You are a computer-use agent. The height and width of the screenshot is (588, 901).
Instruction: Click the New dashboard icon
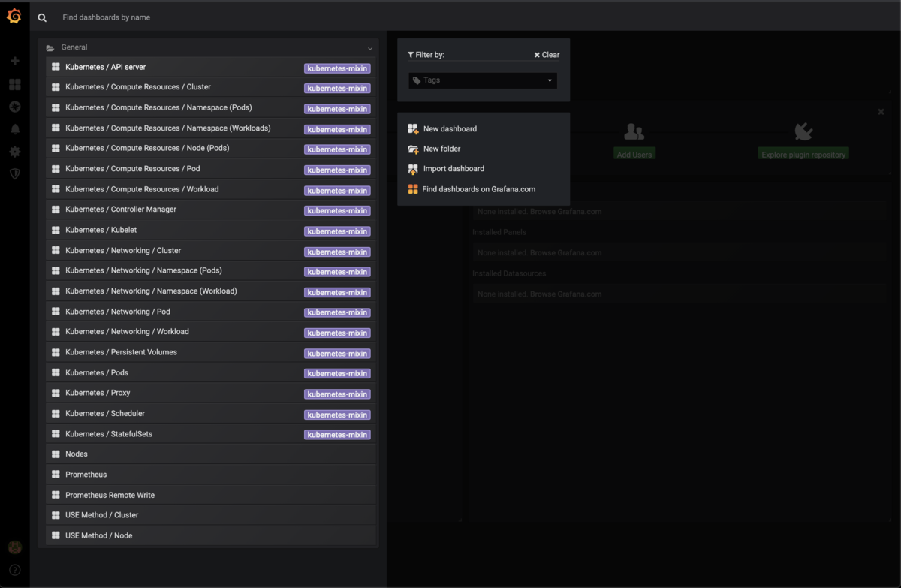(413, 129)
